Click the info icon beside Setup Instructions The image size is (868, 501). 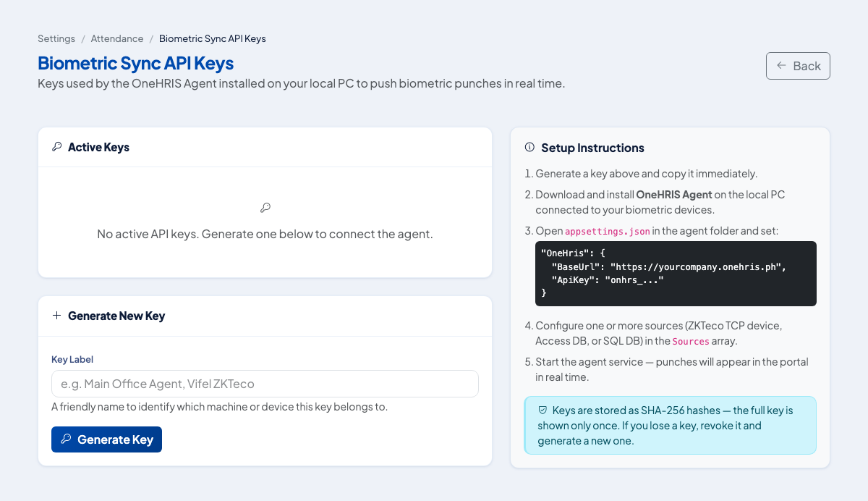pos(529,147)
